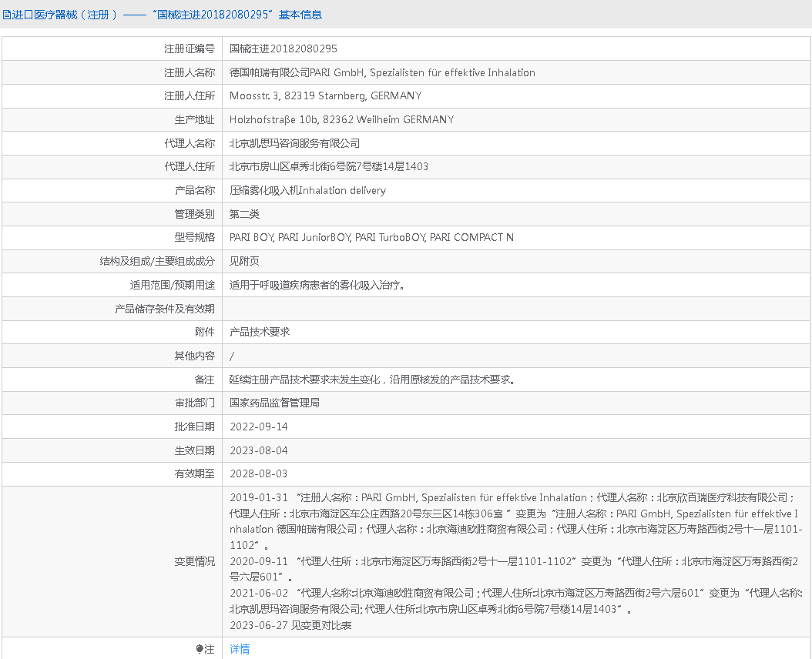Select address Moosstr. 3, 82319 Starnberg value
Screen dimensions: 812x659
tap(326, 95)
